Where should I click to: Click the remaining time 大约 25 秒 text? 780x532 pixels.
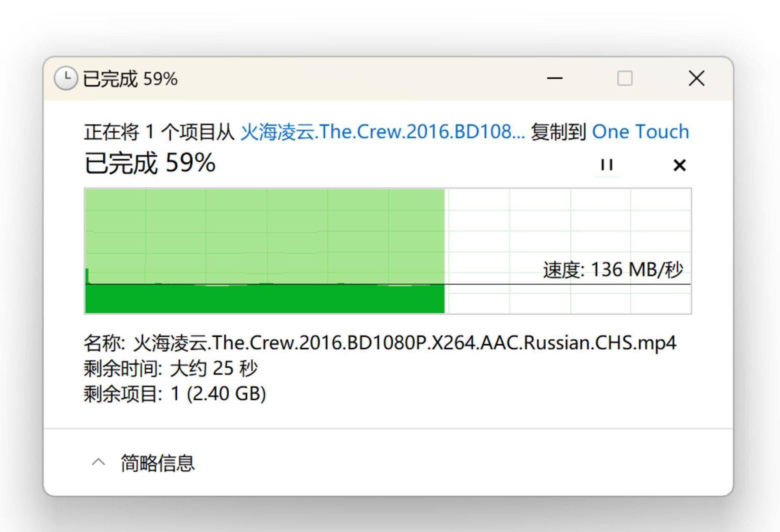214,368
